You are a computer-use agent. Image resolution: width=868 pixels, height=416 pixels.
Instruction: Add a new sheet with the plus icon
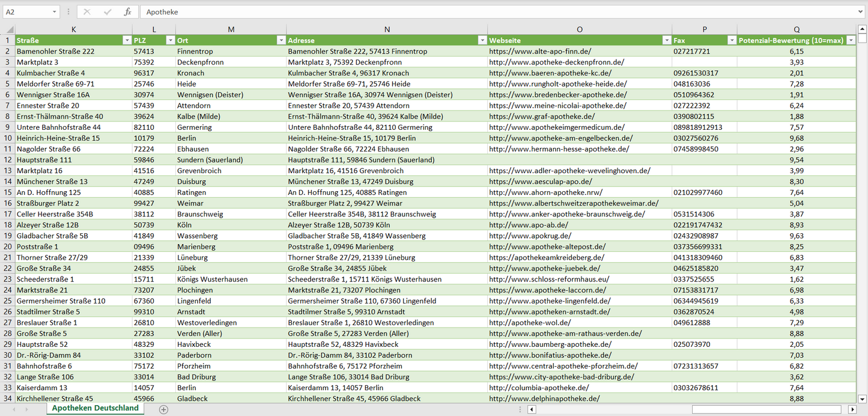tap(163, 409)
